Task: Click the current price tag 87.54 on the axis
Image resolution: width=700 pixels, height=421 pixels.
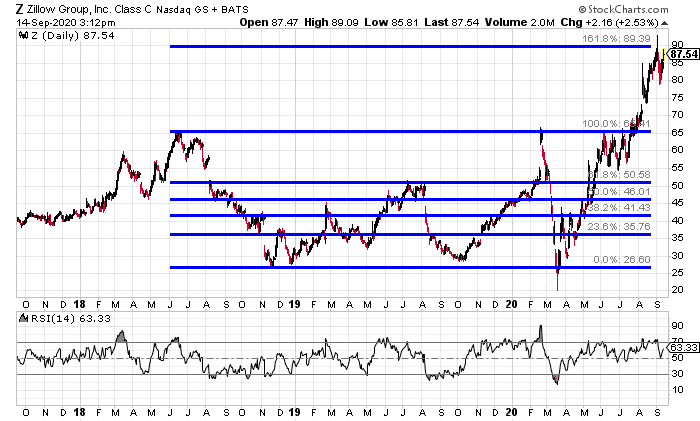Action: point(683,54)
